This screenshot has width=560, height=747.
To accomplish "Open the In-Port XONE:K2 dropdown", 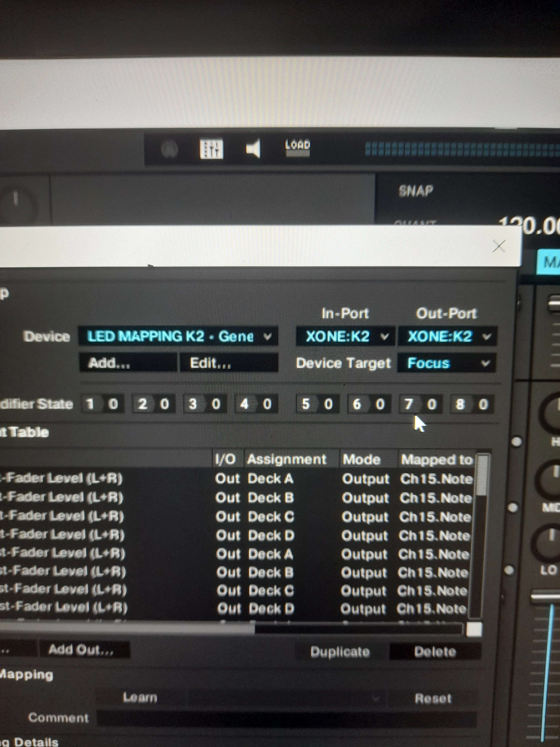I will (345, 336).
